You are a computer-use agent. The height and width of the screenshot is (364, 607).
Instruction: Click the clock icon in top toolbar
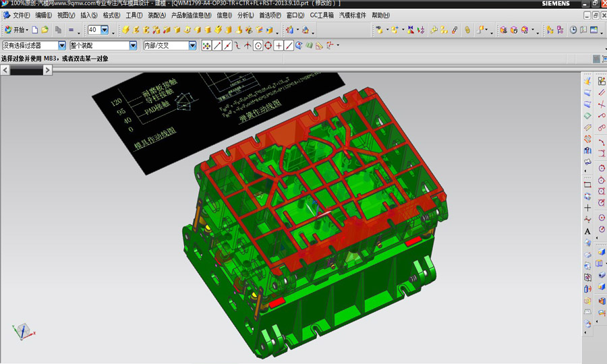click(x=573, y=30)
